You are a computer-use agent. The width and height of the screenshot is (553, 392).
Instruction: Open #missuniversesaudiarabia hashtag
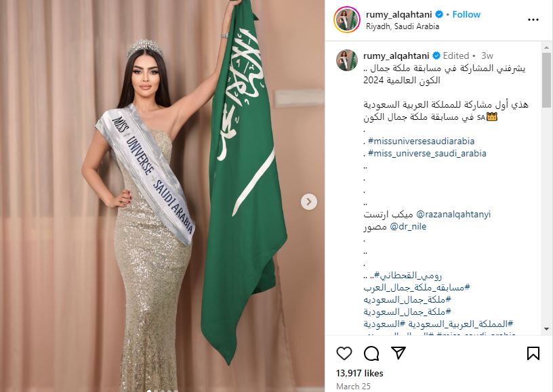[421, 141]
